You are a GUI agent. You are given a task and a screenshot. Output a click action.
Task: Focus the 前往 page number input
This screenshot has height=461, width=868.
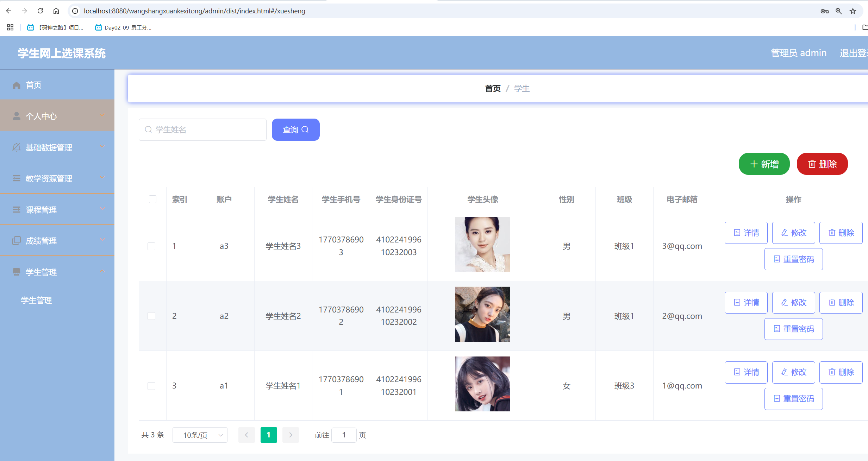coord(344,435)
